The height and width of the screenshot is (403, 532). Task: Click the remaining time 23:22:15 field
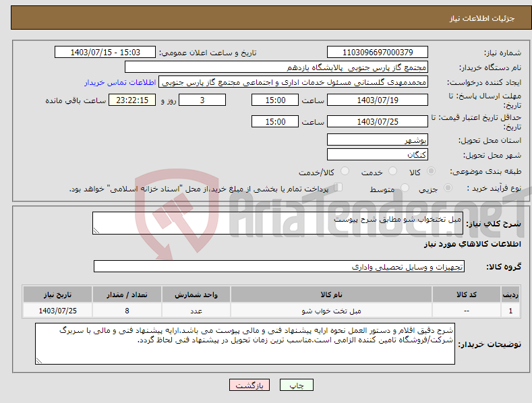132,100
